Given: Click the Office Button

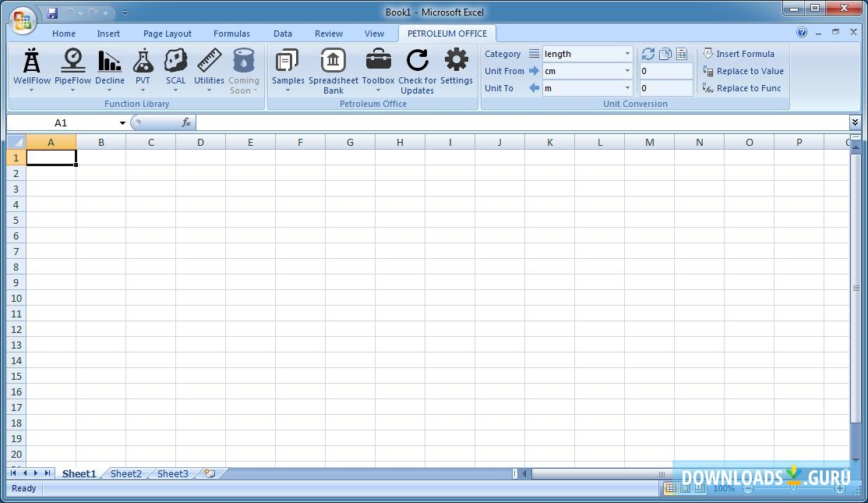Looking at the screenshot, I should coord(23,20).
